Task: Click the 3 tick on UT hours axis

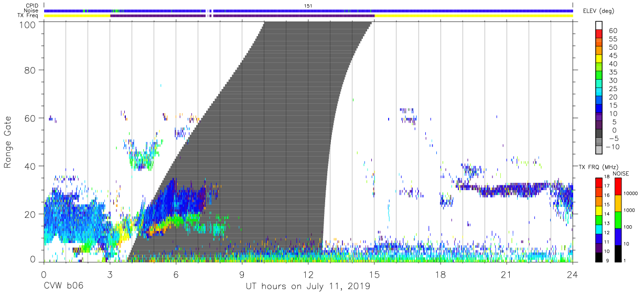Action: click(x=110, y=274)
